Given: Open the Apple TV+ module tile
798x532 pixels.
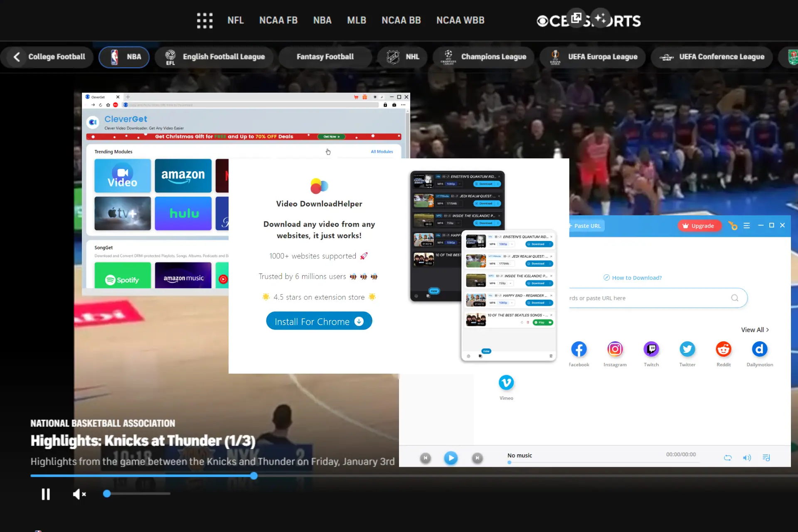Looking at the screenshot, I should 123,213.
